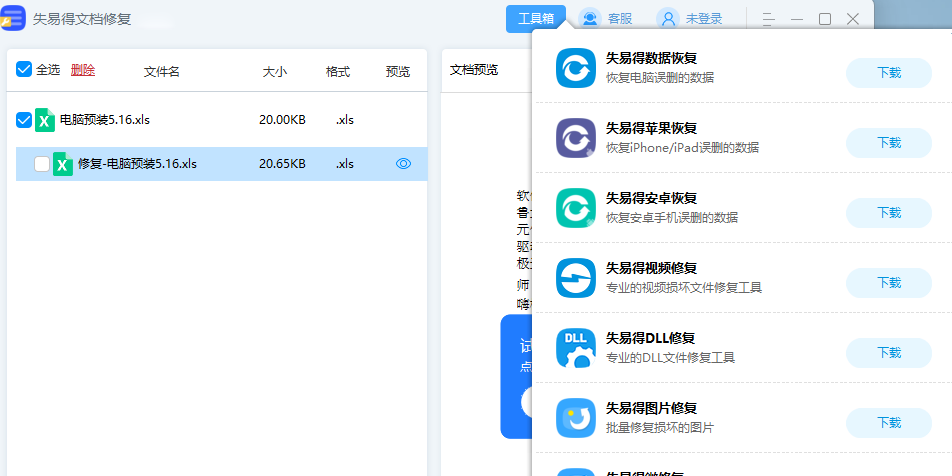Click the 格式 column header
The height and width of the screenshot is (476, 952).
click(x=338, y=72)
